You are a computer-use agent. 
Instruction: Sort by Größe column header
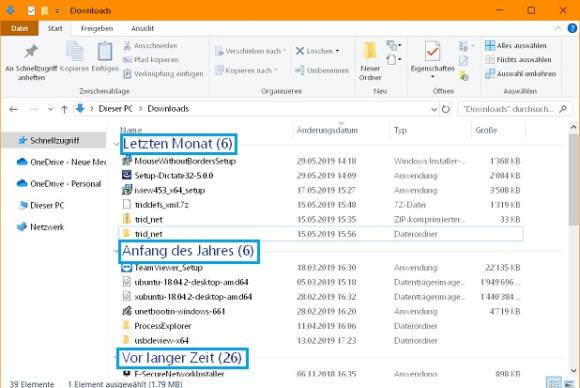[486, 130]
